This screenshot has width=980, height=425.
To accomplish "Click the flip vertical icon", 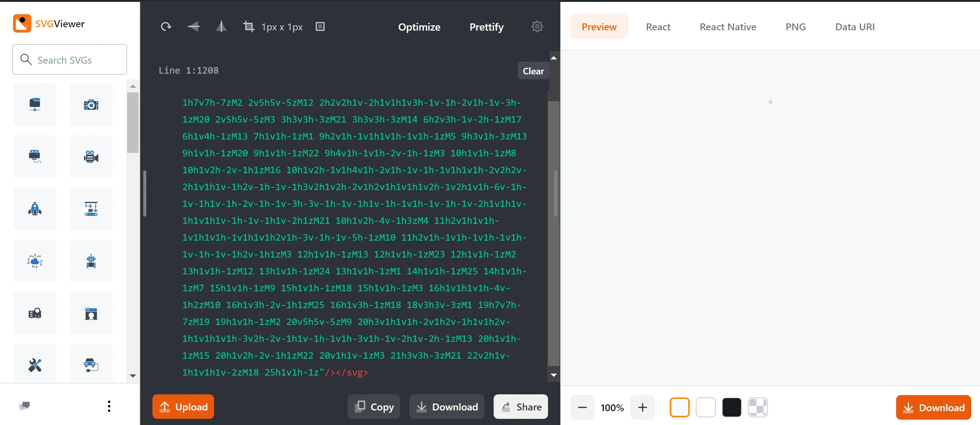I will 221,26.
